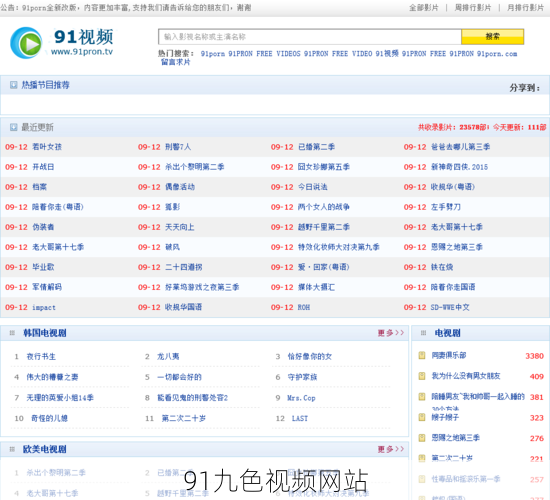Expand 更多>> for 韩国电视剧 section

tap(390, 333)
